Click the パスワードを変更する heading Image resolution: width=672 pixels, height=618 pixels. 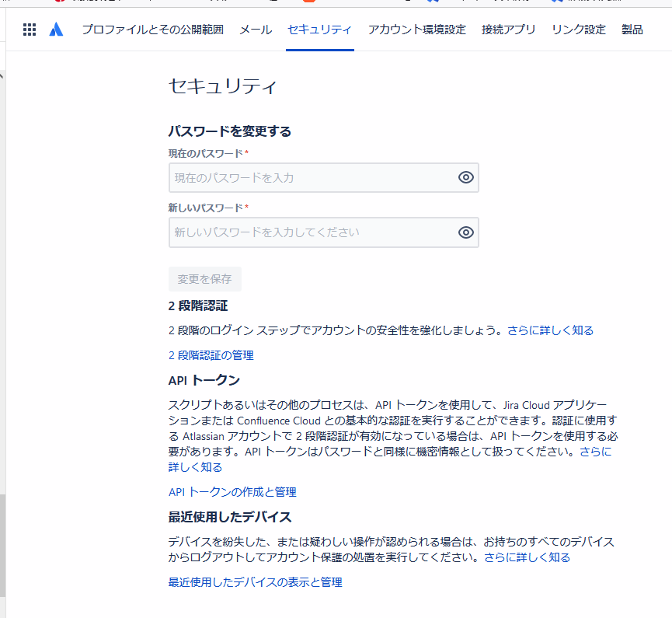point(230,131)
